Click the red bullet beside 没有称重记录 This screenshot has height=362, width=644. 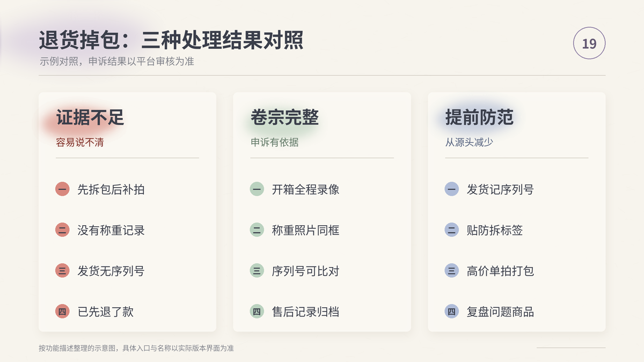pyautogui.click(x=62, y=230)
